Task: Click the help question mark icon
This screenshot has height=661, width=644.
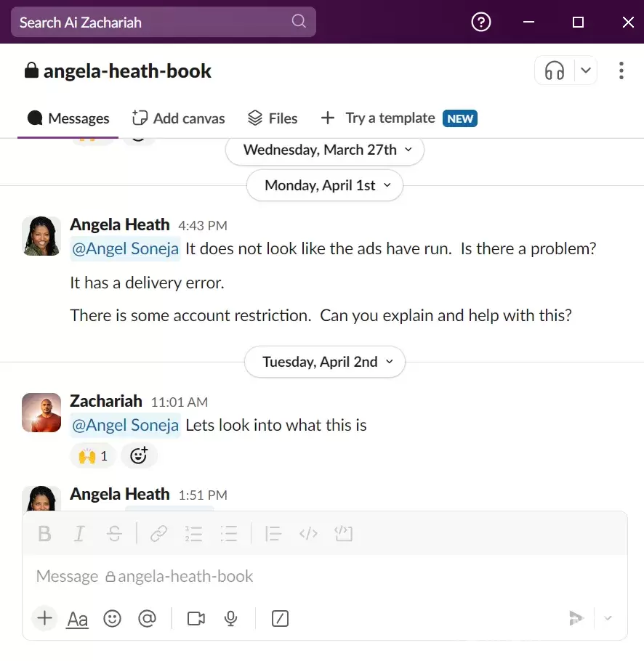Action: tap(480, 22)
